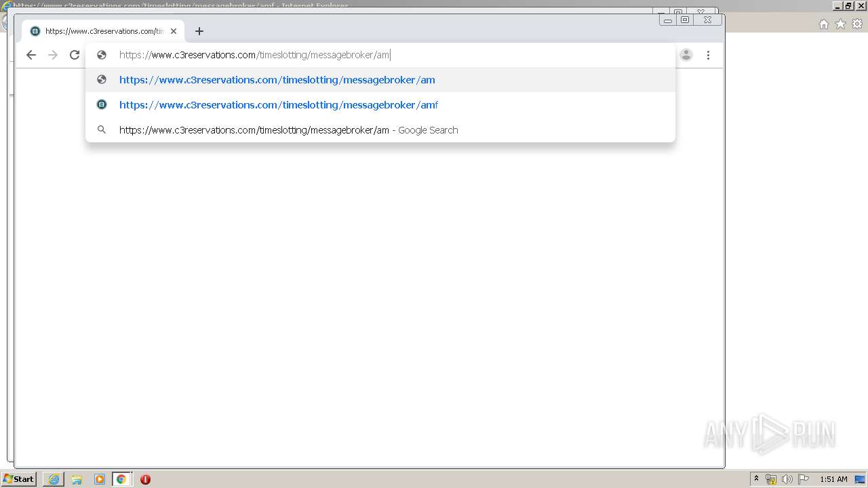Click the favicon on the Chrome tab
Image resolution: width=868 pixels, height=488 pixels.
[x=35, y=31]
